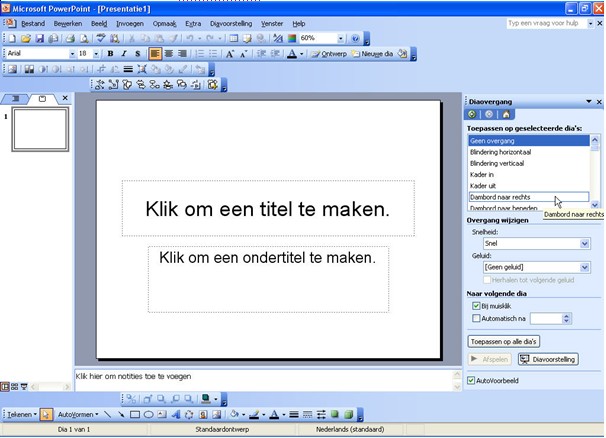This screenshot has width=606, height=438.
Task: Expand the Snelheid speed dropdown
Action: (x=584, y=244)
